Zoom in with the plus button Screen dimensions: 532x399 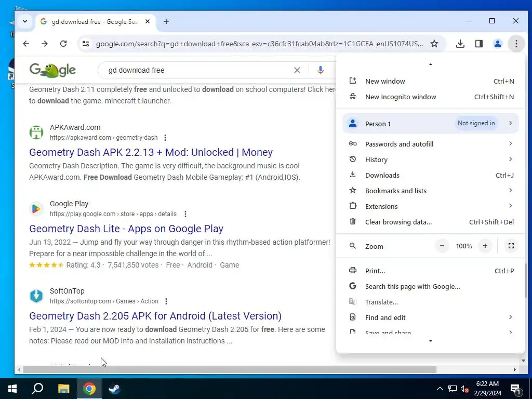(485, 246)
